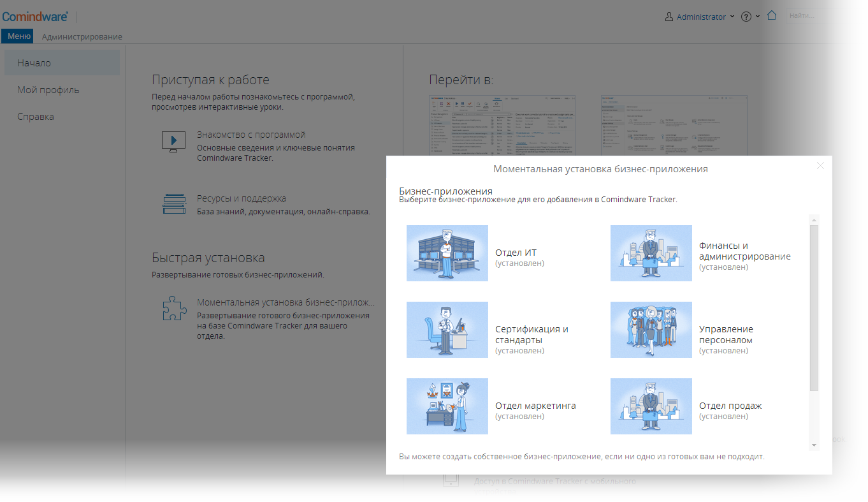Click the Administrator user icon

click(669, 17)
